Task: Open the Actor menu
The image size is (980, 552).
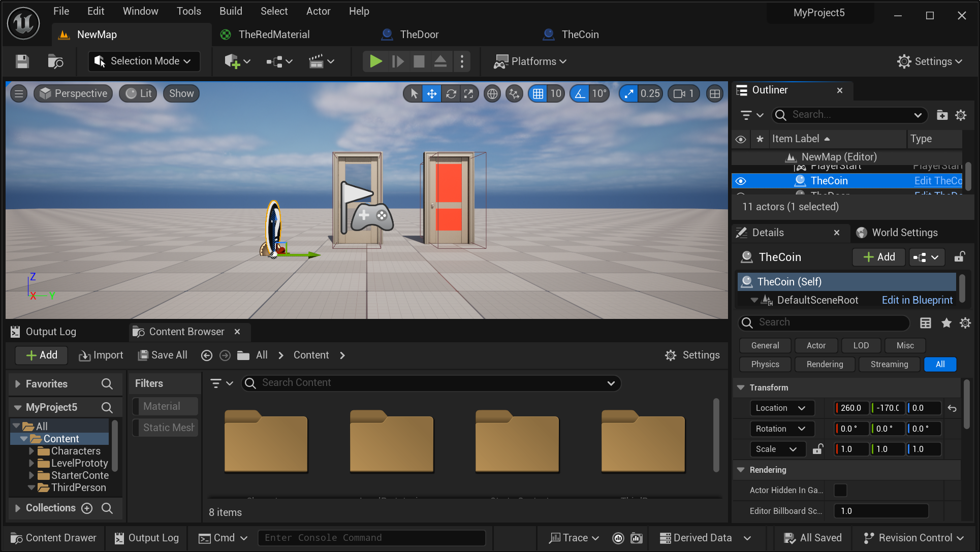Action: click(x=318, y=11)
